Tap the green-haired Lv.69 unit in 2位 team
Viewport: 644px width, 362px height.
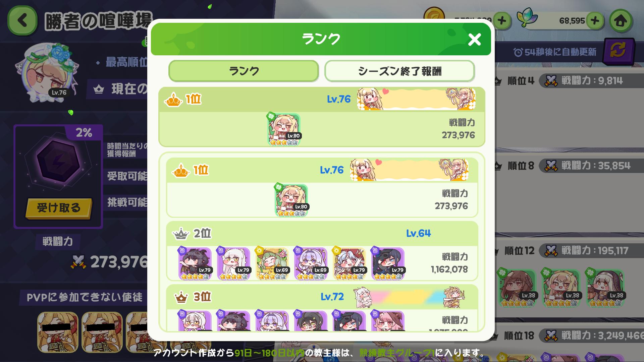point(272,264)
